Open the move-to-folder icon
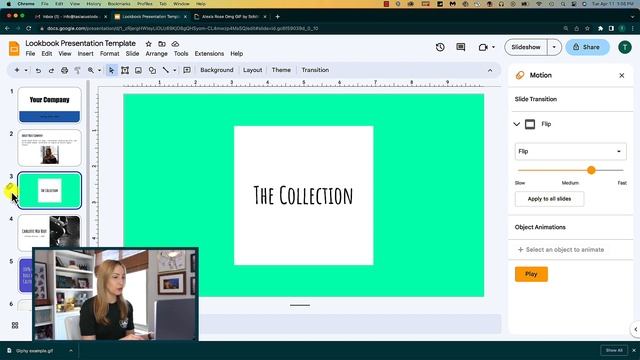 pyautogui.click(x=162, y=44)
